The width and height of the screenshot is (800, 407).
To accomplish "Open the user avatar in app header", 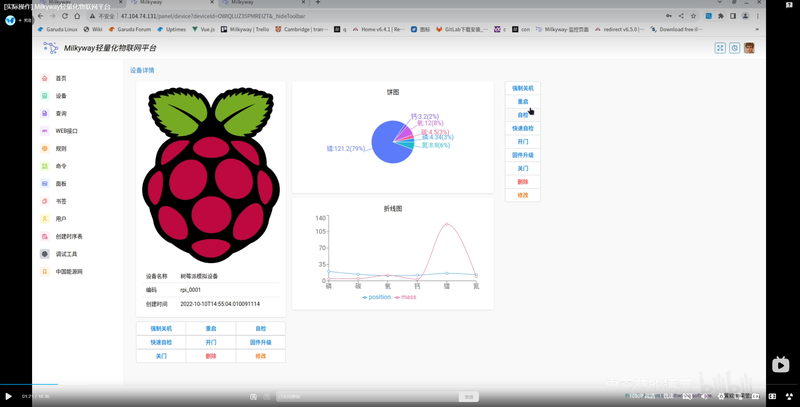I will pos(749,48).
